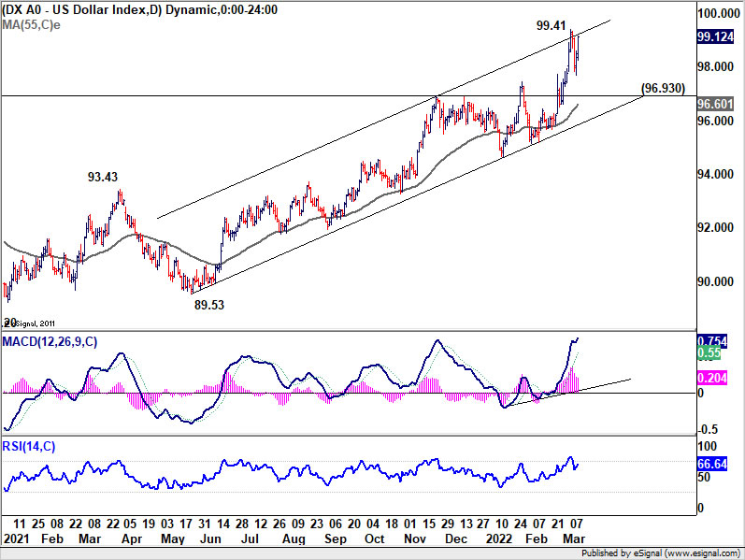Click the 'Dec' month label on time axis

[456, 539]
